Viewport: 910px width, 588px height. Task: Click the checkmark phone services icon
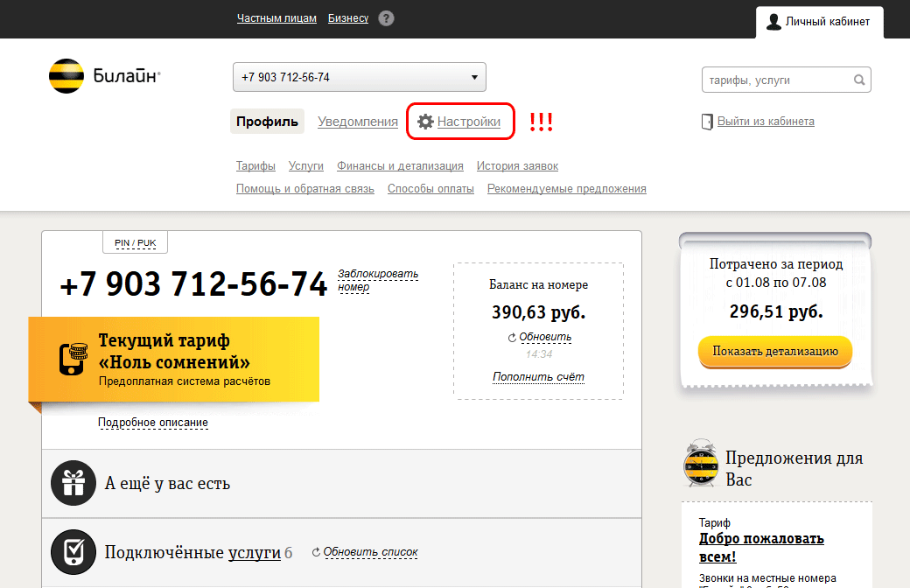(x=73, y=552)
